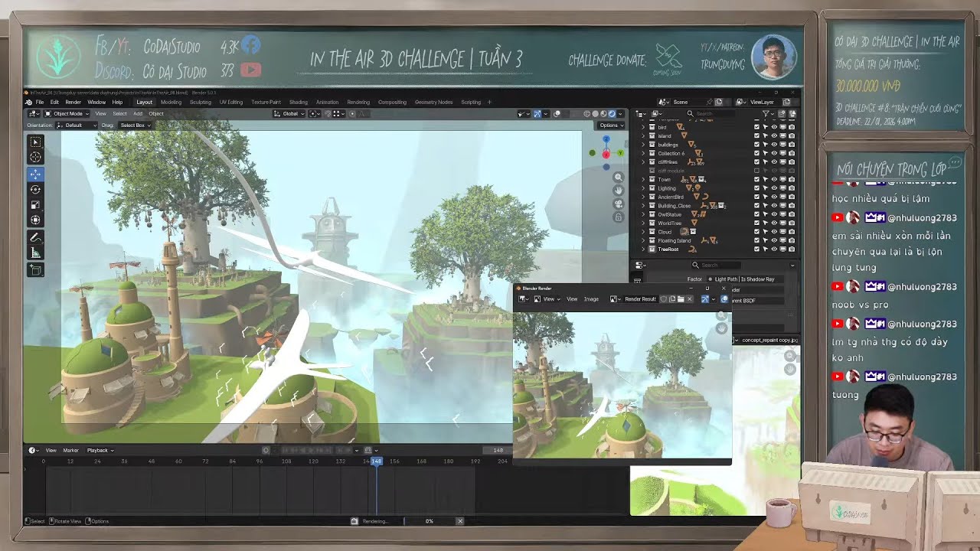Open the timeline Marker menu

[70, 450]
